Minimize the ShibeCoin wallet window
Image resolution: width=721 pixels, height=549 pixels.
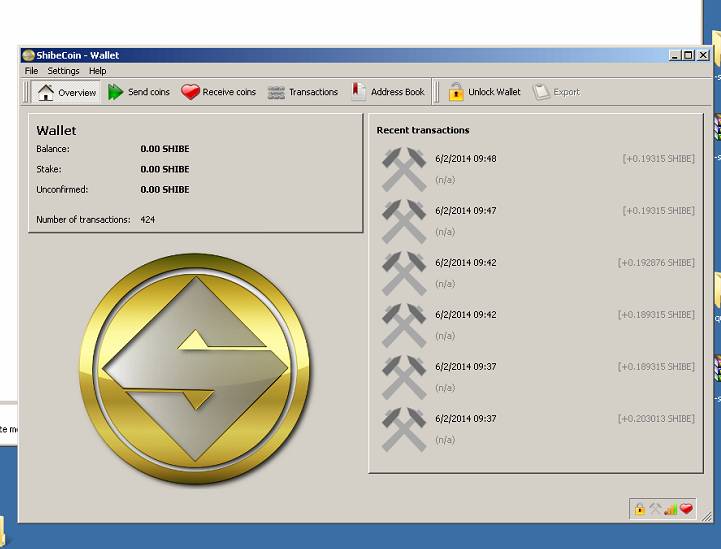click(675, 55)
